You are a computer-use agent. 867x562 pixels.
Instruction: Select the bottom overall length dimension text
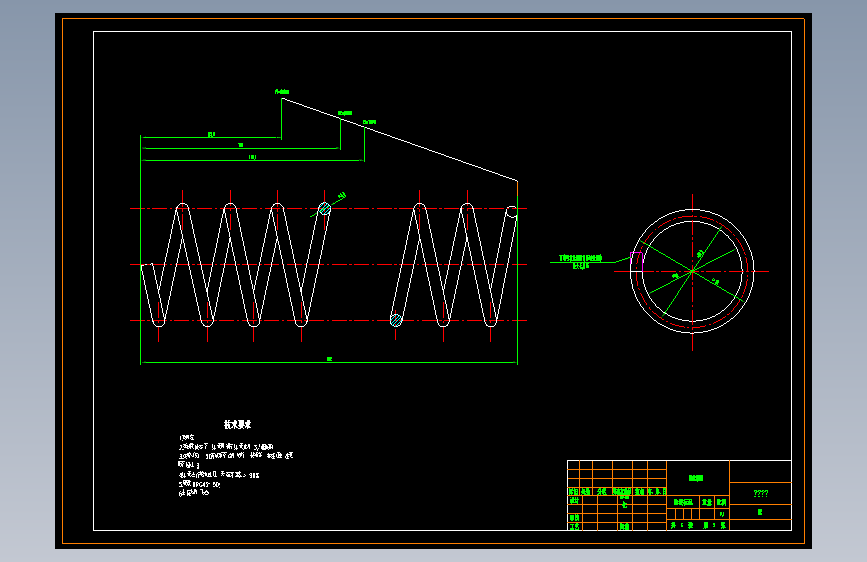(330, 359)
